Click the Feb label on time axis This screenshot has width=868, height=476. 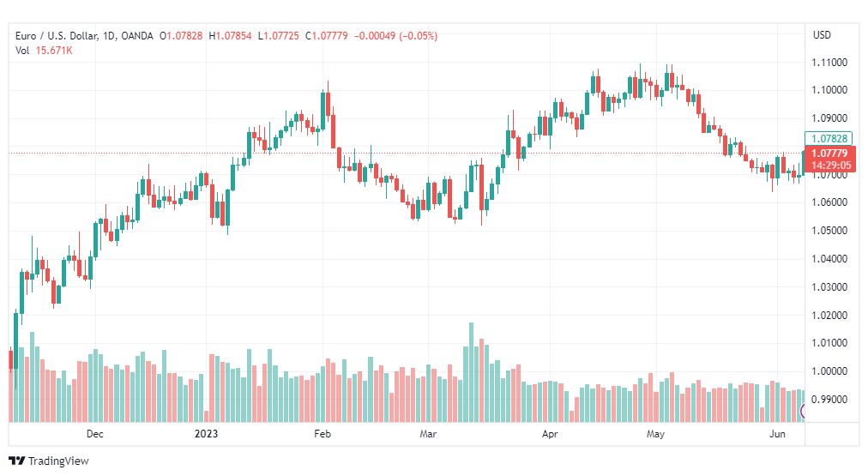[x=322, y=434]
